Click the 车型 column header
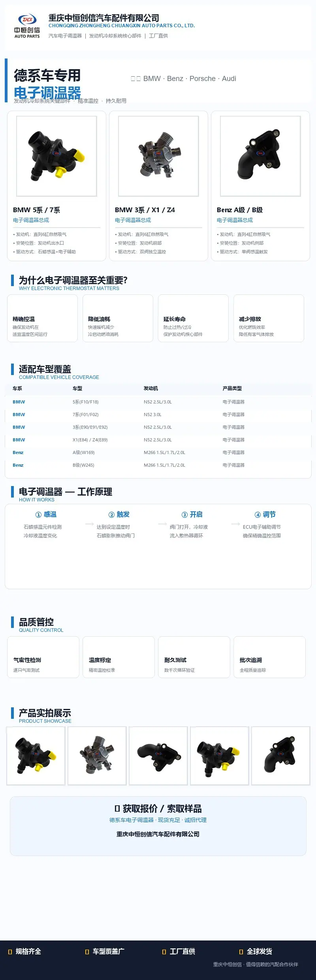Image resolution: width=316 pixels, height=980 pixels. pos(77,388)
